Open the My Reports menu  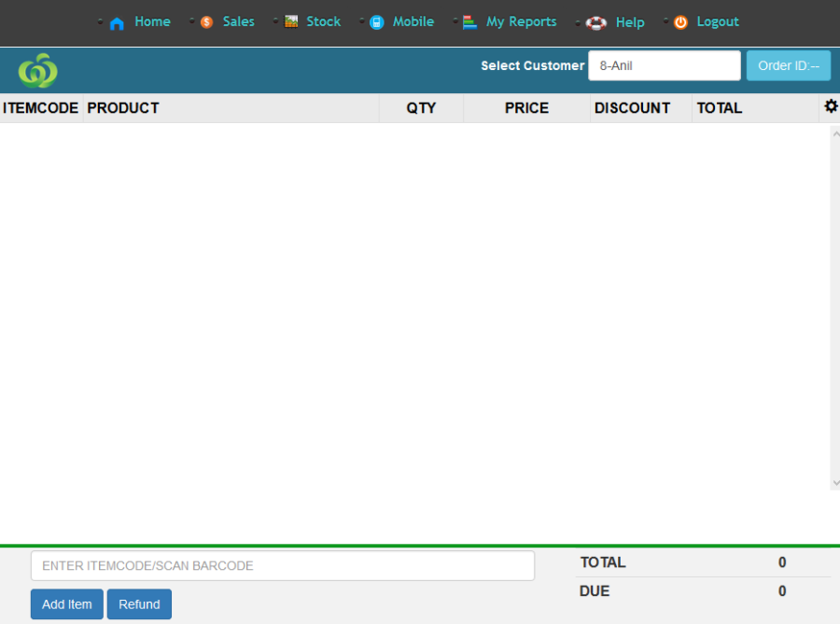(521, 21)
